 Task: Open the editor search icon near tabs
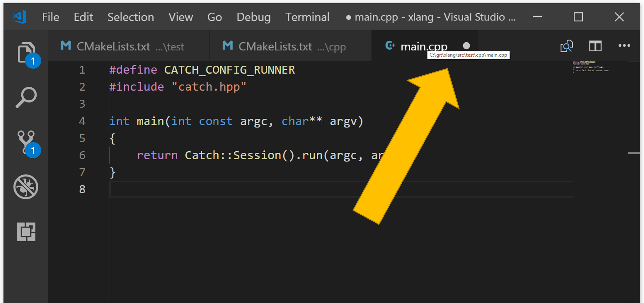566,46
